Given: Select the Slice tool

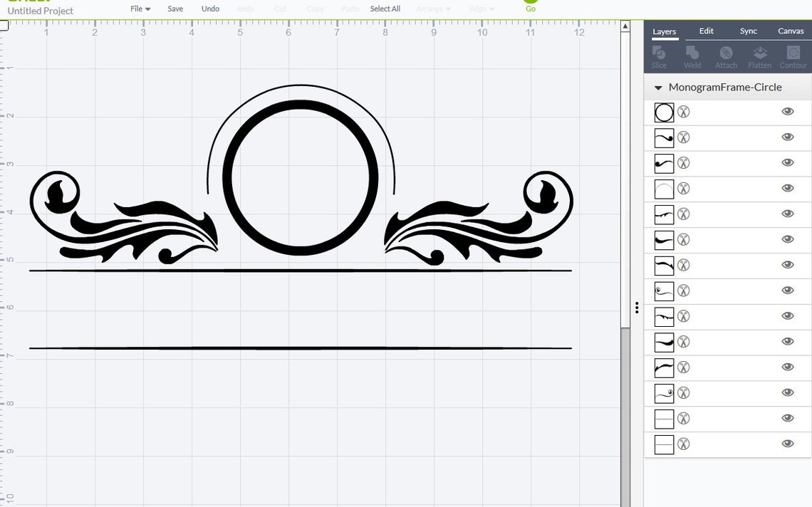Looking at the screenshot, I should (659, 57).
